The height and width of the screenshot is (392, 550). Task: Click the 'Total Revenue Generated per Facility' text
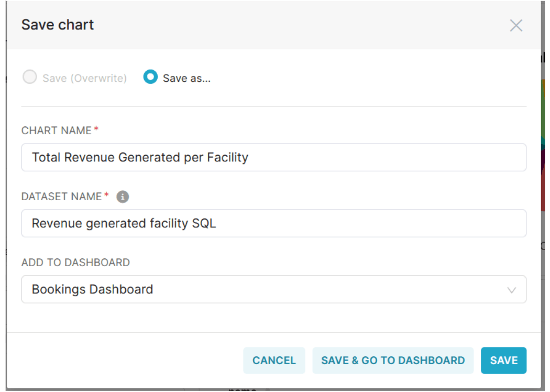140,157
